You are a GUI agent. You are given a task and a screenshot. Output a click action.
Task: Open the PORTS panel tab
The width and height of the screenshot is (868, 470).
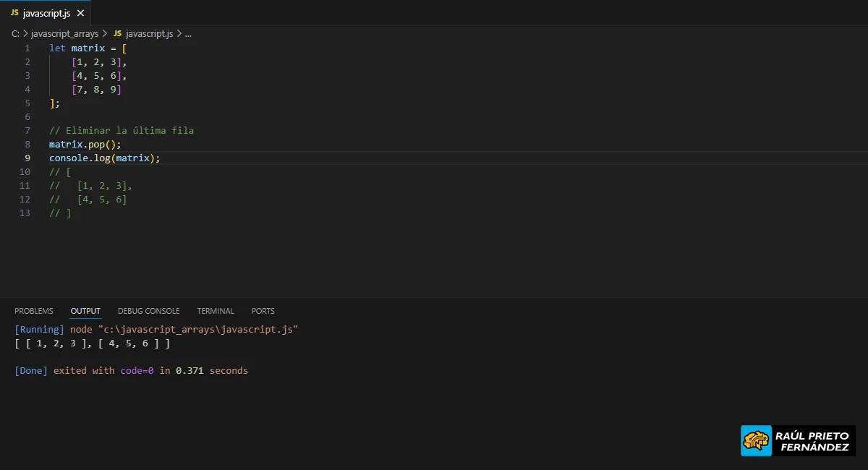click(262, 310)
